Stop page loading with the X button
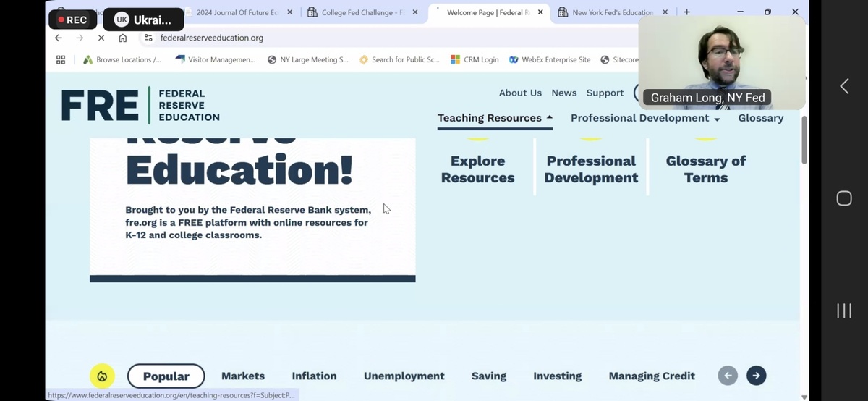Image resolution: width=868 pixels, height=401 pixels. tap(101, 38)
